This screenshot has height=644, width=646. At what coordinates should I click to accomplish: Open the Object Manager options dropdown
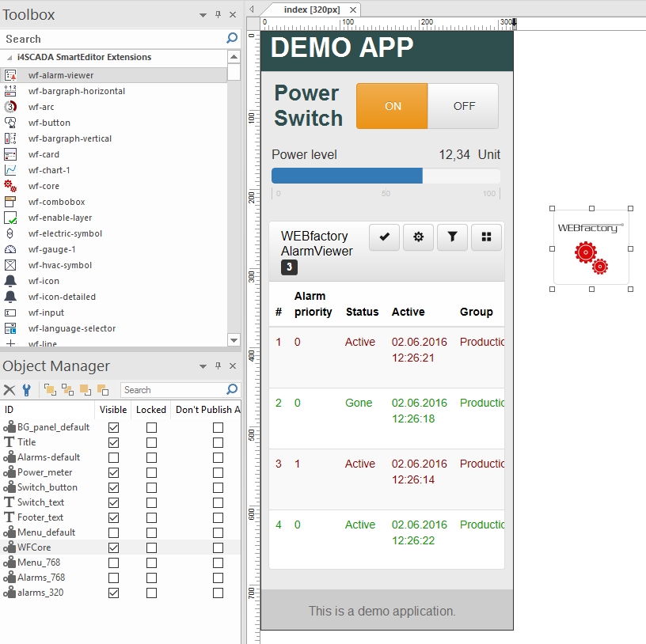pos(203,366)
